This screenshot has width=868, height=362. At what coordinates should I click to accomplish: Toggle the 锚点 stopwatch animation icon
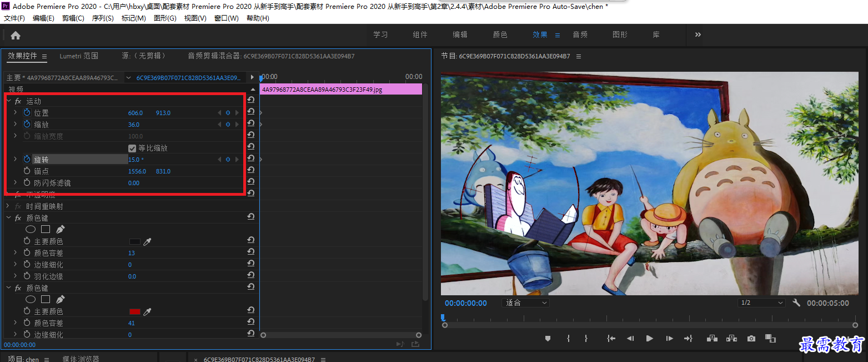click(27, 171)
